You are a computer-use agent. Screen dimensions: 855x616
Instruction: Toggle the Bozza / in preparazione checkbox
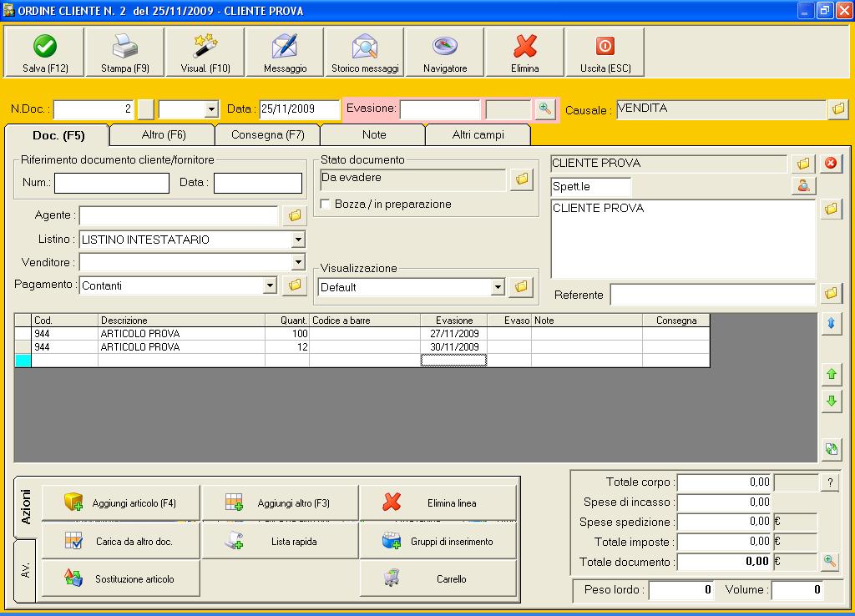click(326, 204)
